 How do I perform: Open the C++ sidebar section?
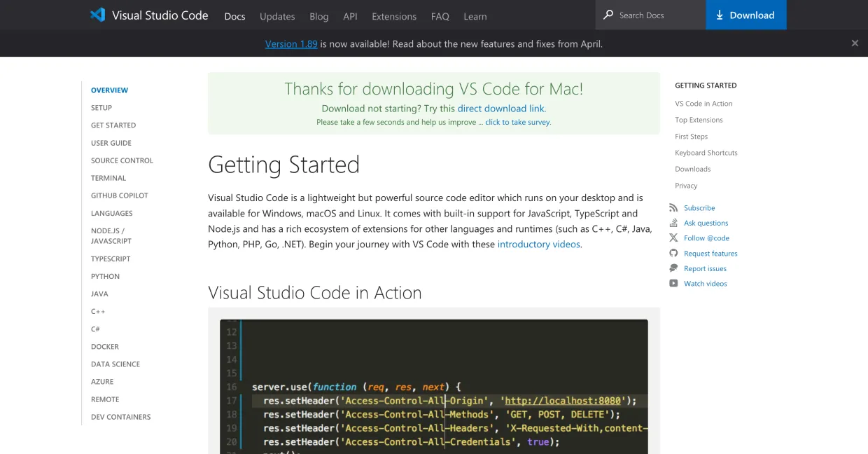click(x=98, y=312)
